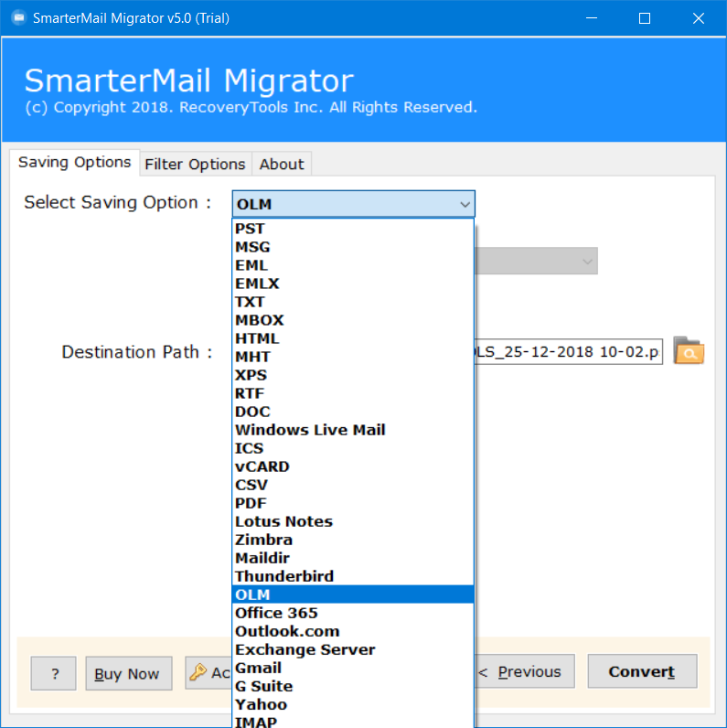Click the key icon on the Activate button
727x728 pixels.
(x=198, y=672)
